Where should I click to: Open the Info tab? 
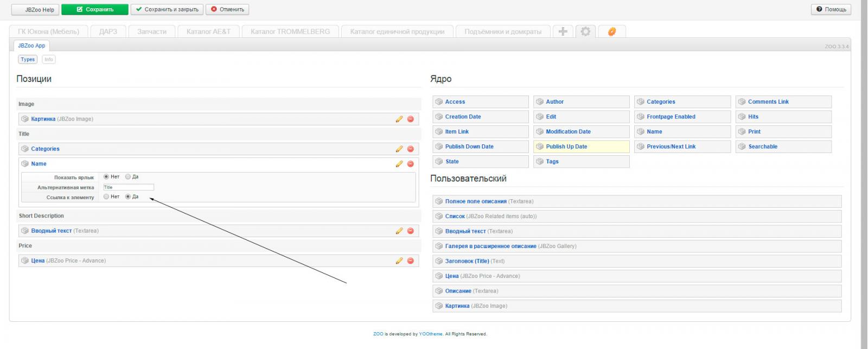49,59
